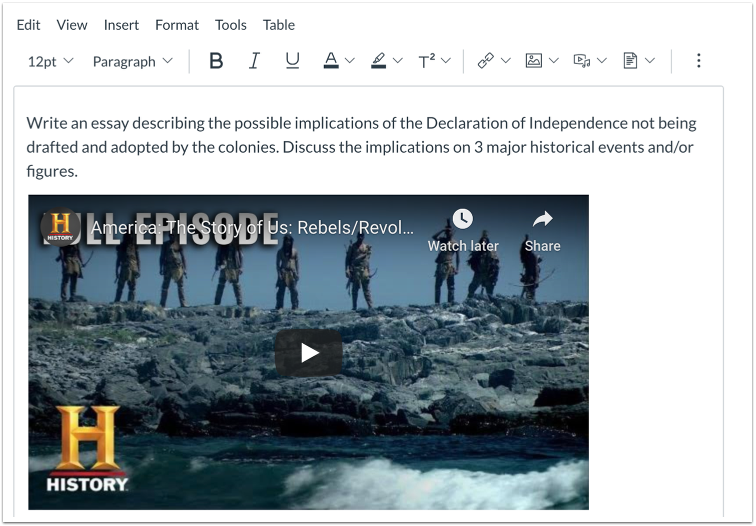The width and height of the screenshot is (756, 526).
Task: Expand document options arrow
Action: [650, 61]
